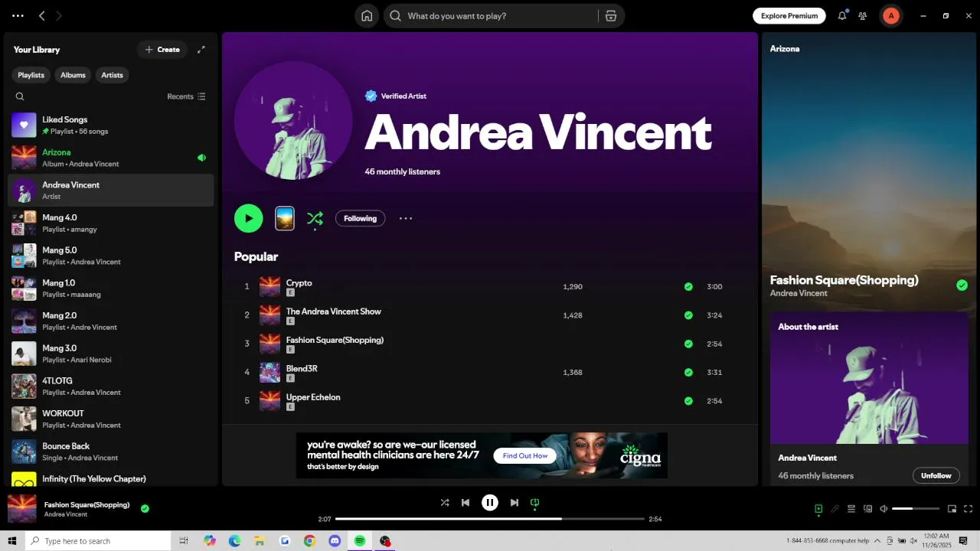This screenshot has width=980, height=551.
Task: Mute with the volume speaker icon
Action: click(884, 509)
